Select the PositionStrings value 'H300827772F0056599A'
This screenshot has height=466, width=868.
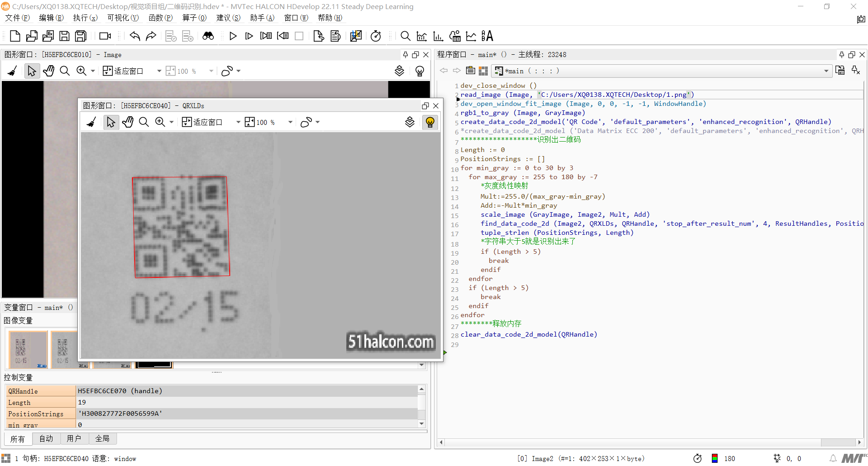pos(120,414)
